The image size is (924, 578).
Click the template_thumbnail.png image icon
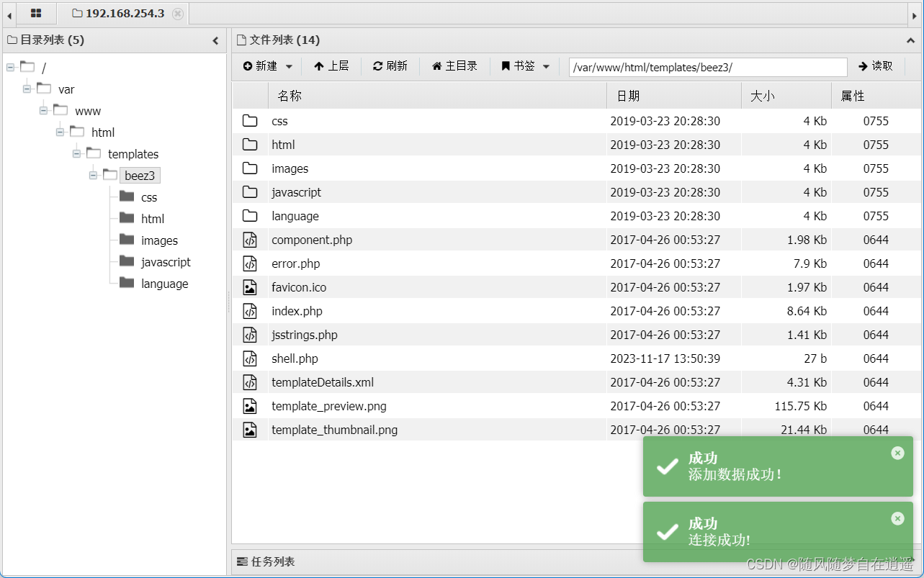250,430
